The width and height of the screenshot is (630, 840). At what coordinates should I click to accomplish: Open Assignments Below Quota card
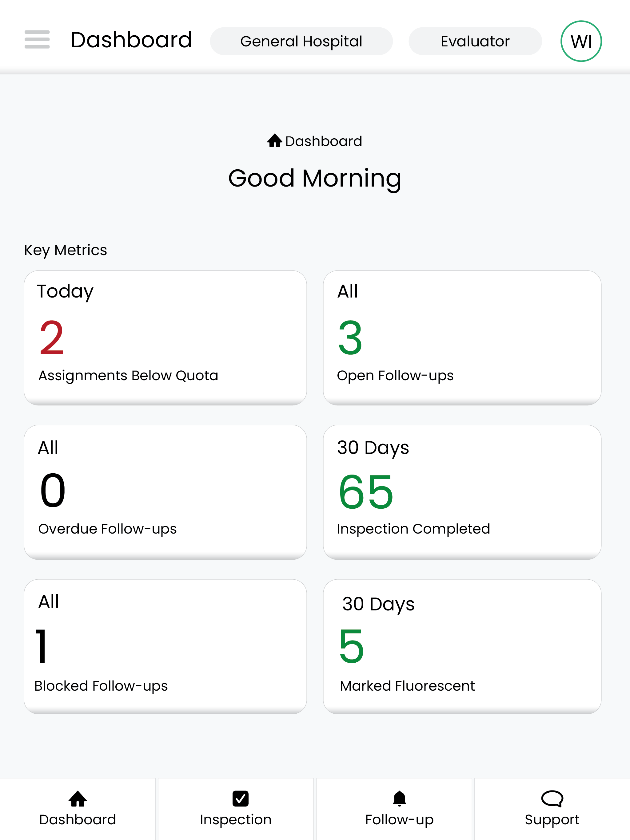pyautogui.click(x=165, y=337)
